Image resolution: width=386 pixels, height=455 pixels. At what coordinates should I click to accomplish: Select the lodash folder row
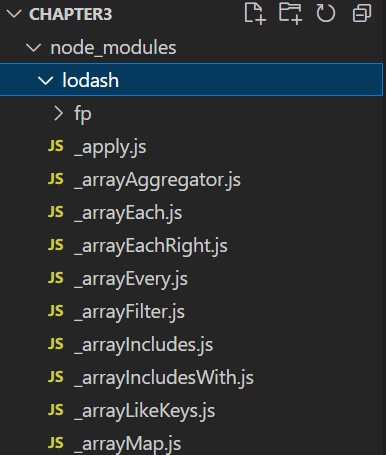[191, 80]
